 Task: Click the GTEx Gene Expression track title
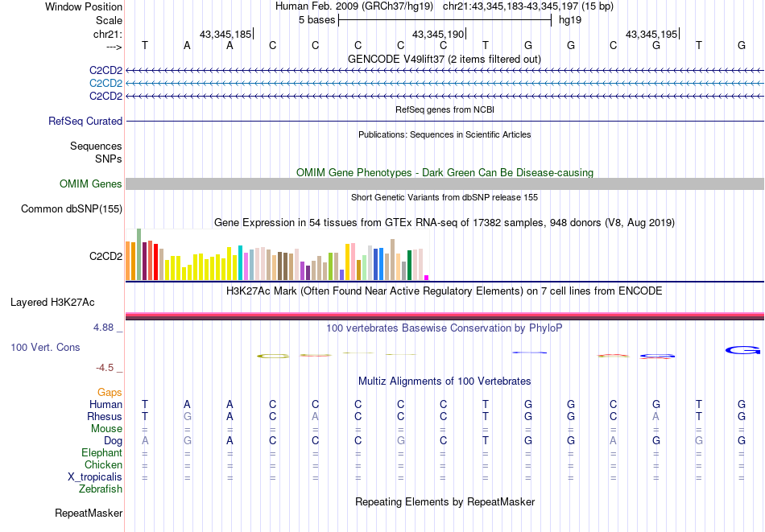[x=445, y=222]
